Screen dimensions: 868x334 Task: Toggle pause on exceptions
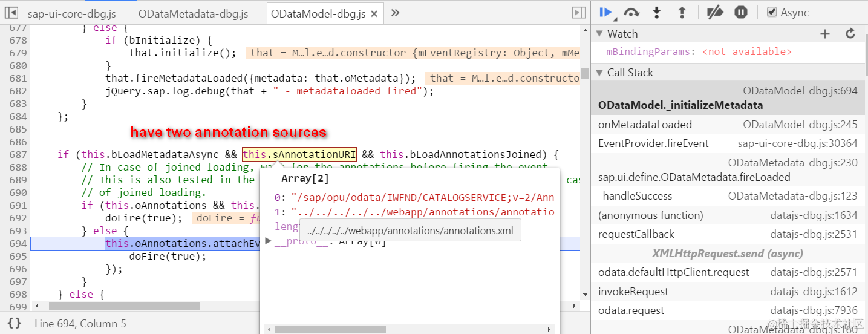click(740, 12)
